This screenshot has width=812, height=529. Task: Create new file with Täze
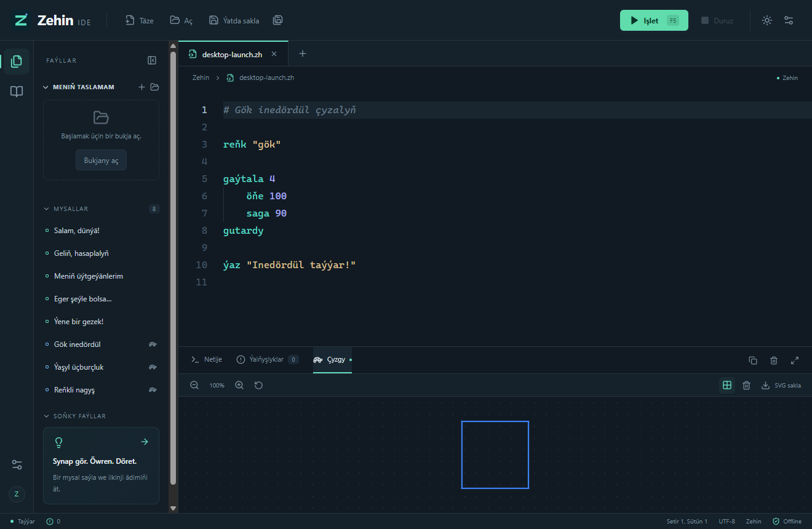point(139,20)
